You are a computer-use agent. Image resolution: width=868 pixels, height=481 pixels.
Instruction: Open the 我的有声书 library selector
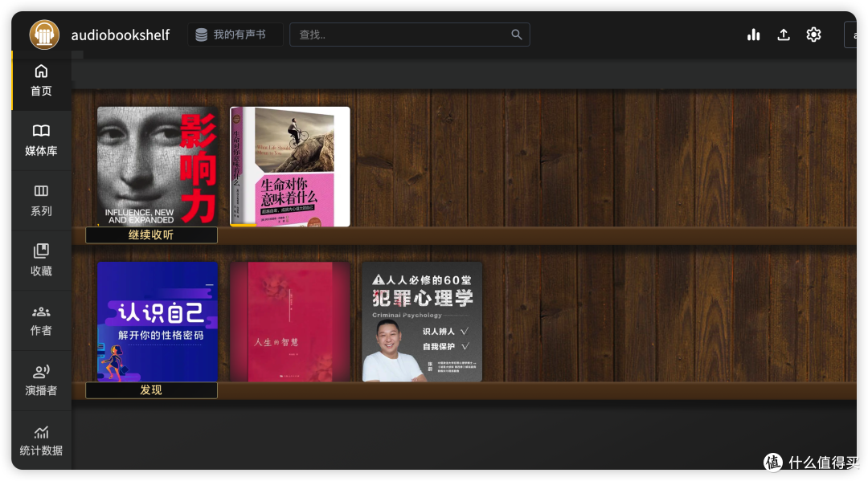click(x=235, y=35)
